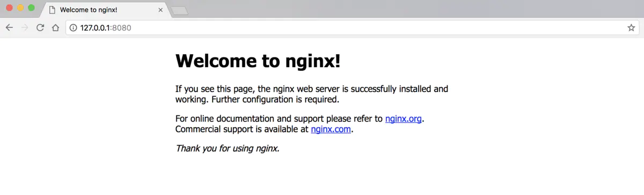
Task: Go back with the back arrow
Action: click(x=9, y=28)
